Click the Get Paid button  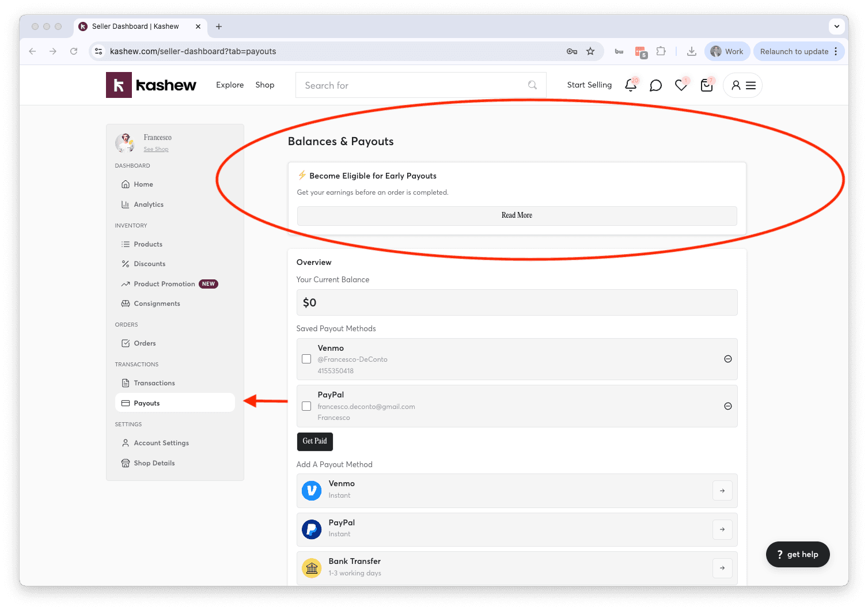(x=314, y=441)
